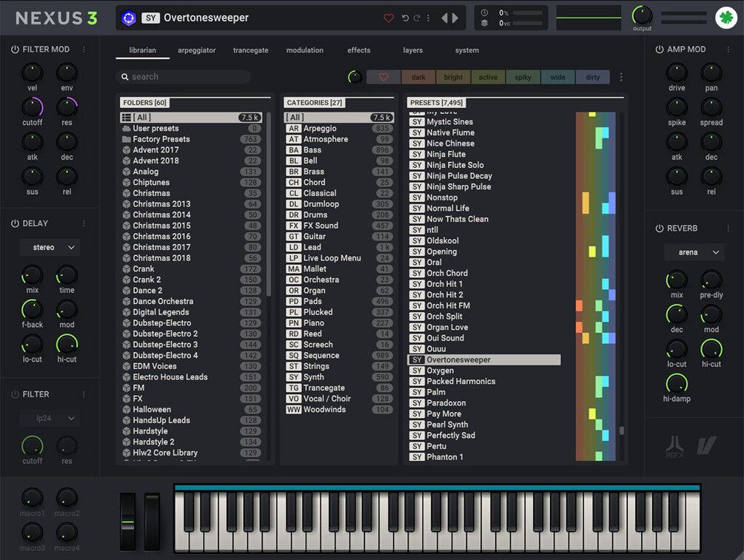Open the DELAY options menu dots
The width and height of the screenshot is (744, 560).
84,223
